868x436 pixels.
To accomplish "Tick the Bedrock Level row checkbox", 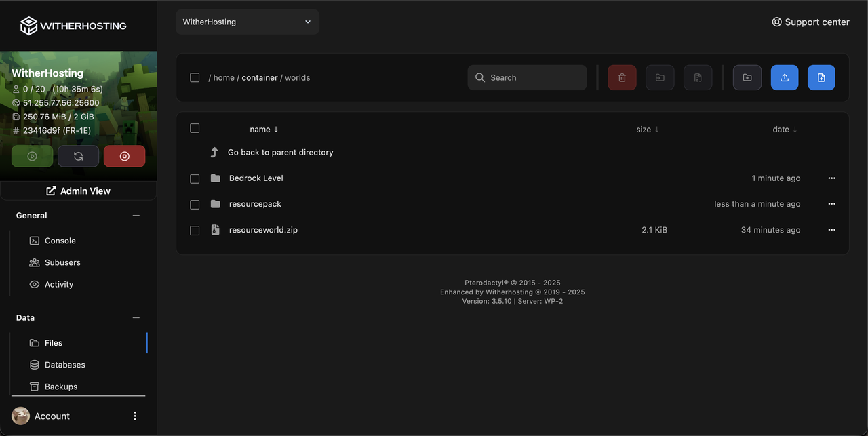I will coord(195,179).
